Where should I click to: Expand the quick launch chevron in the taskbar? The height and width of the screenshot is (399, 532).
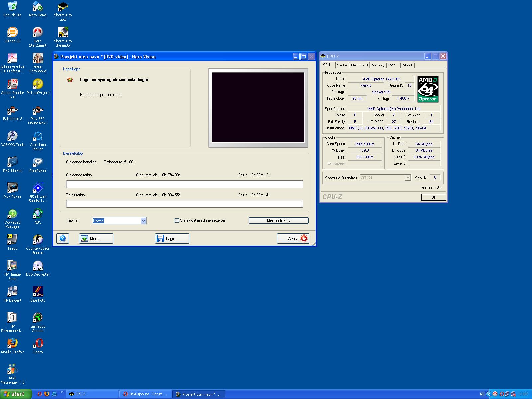(x=62, y=392)
